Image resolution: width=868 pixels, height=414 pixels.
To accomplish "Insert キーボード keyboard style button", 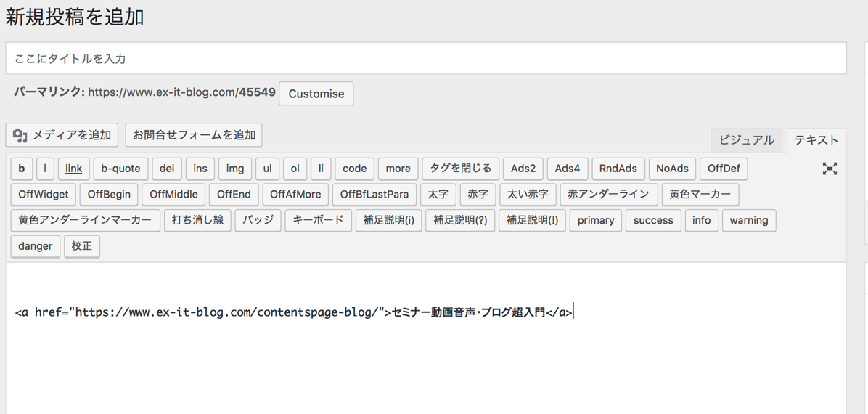I will click(x=319, y=221).
